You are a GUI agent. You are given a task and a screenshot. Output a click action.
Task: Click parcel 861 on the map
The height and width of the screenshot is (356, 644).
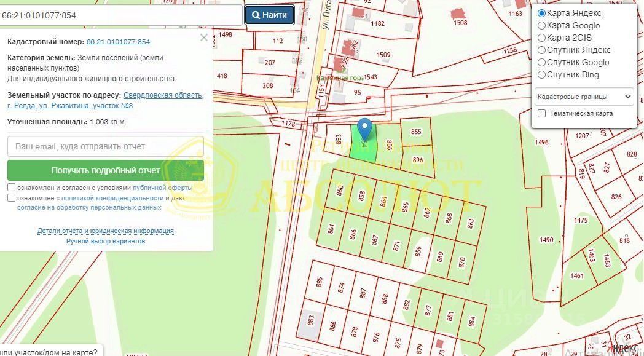pos(331,229)
